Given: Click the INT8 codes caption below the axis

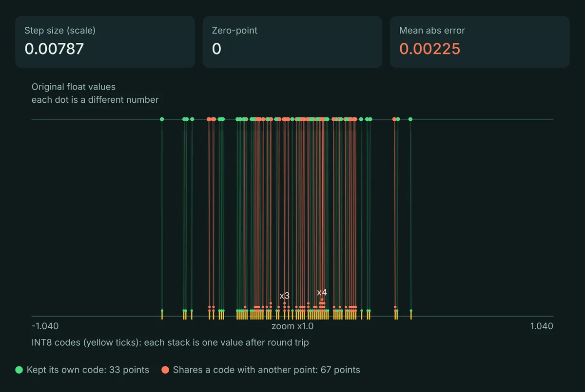Looking at the screenshot, I should pyautogui.click(x=170, y=342).
